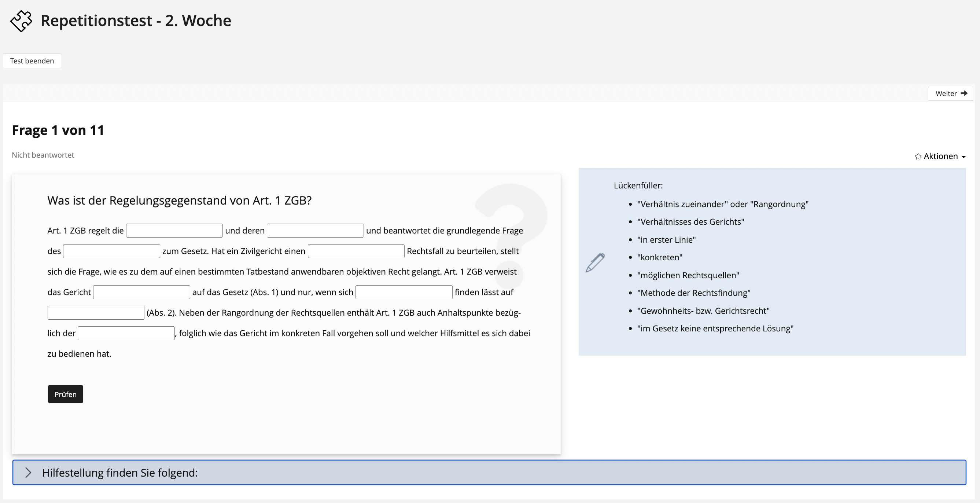
Task: Expand the Hilfestellung finden Sie folgend section
Action: pos(120,473)
